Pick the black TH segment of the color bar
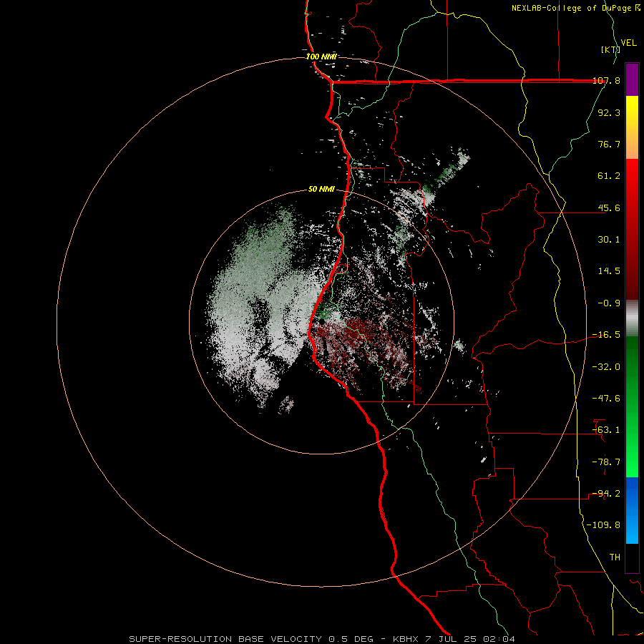Screen dimensions: 644x644 click(632, 558)
